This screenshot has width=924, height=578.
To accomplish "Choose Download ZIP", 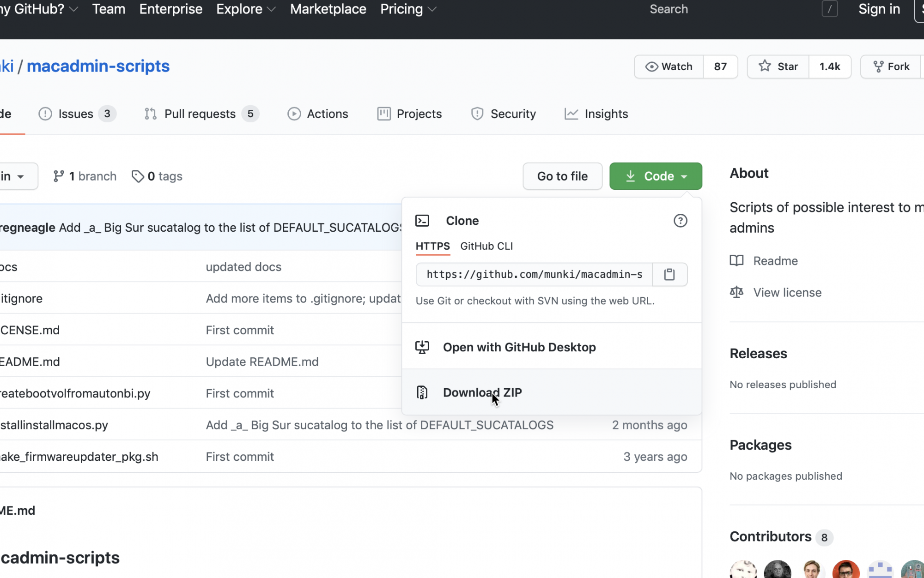I will [552, 392].
